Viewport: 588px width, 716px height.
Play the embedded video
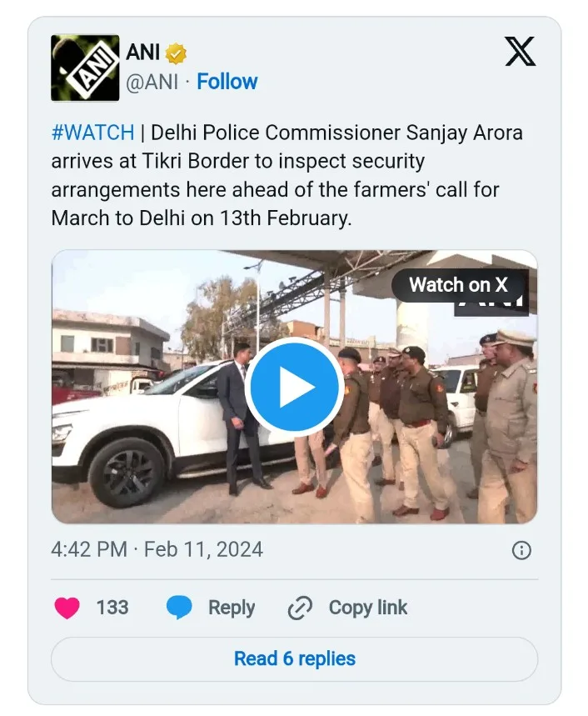tap(295, 387)
